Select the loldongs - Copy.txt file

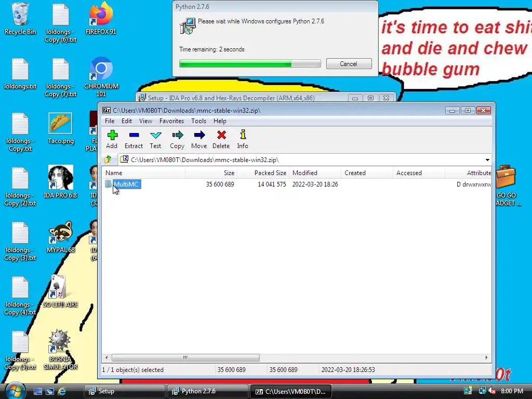[x=20, y=132]
